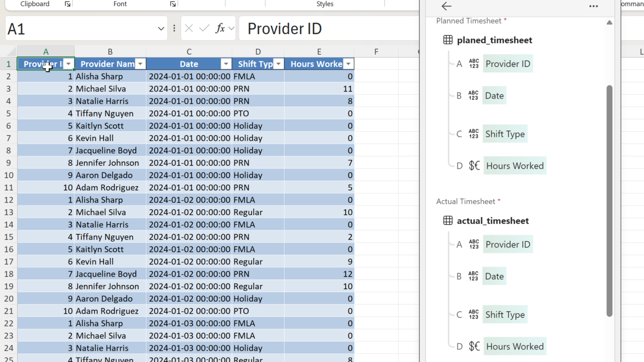Viewport: 644px width, 362px height.
Task: Open the Provider ID column filter dropdown
Action: click(68, 64)
